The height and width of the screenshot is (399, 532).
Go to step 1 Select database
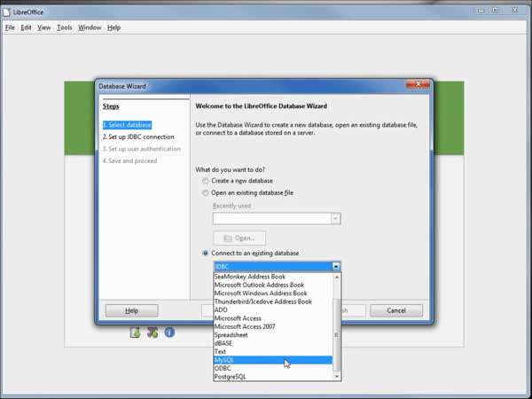(127, 125)
